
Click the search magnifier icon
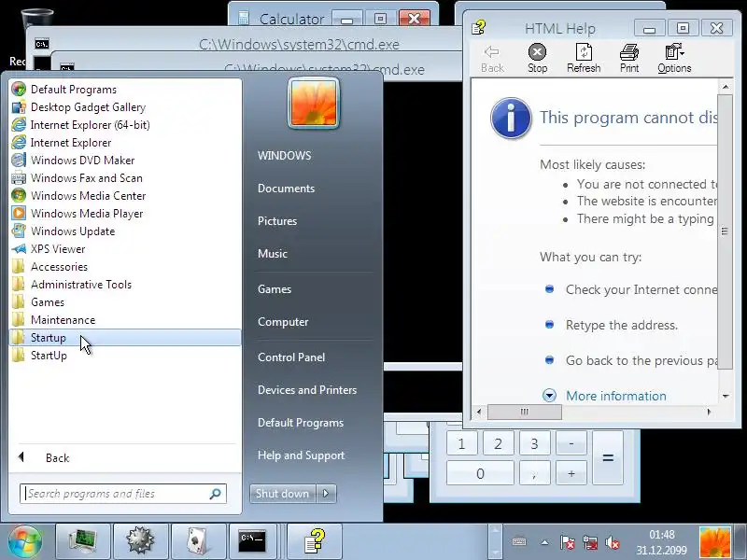click(216, 494)
